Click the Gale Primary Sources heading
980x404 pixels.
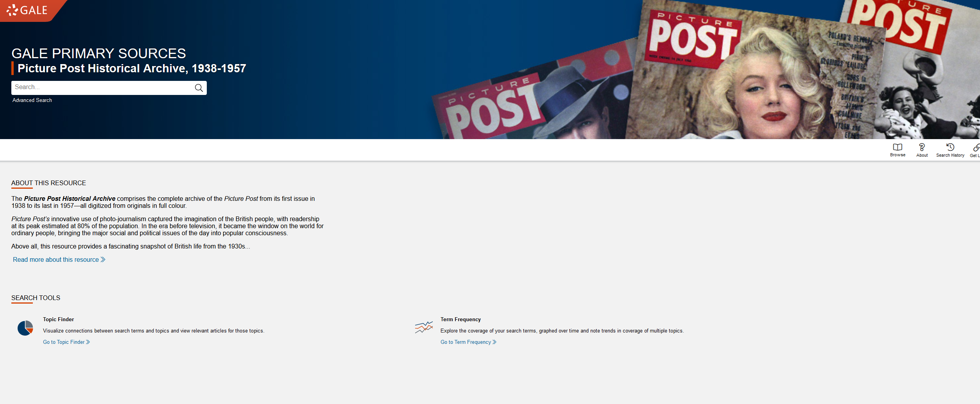tap(99, 54)
